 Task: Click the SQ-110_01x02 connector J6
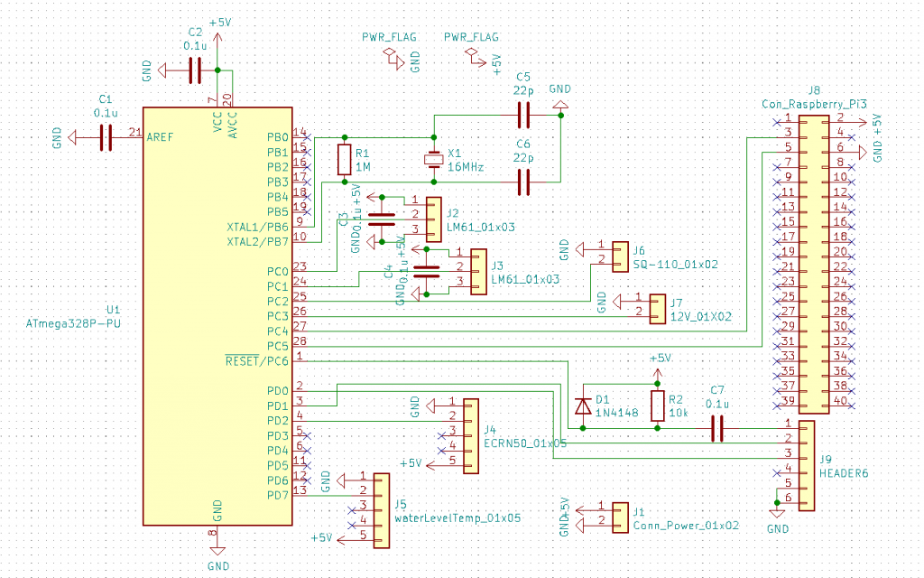coord(620,255)
